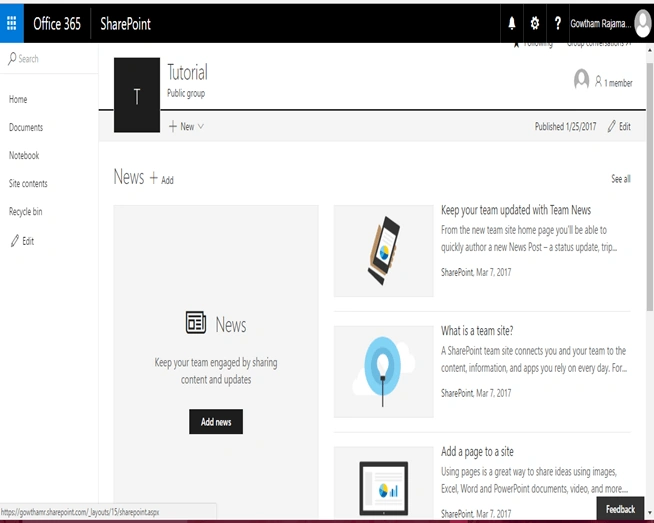Click the SharePoint header link

point(125,24)
